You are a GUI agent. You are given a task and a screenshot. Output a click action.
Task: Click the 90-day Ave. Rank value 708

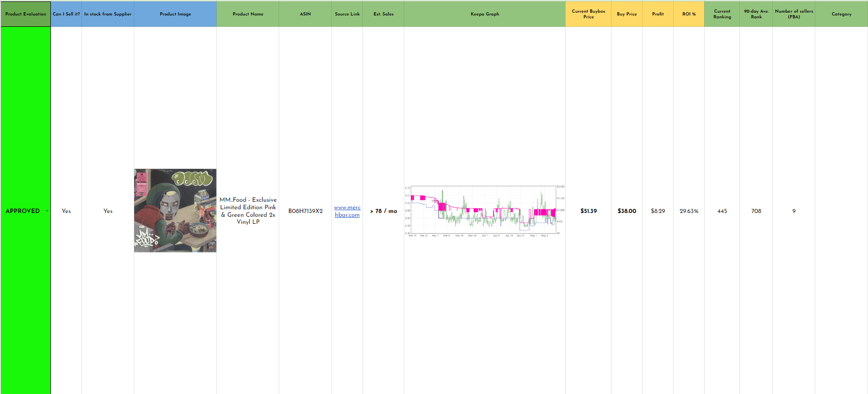point(756,211)
